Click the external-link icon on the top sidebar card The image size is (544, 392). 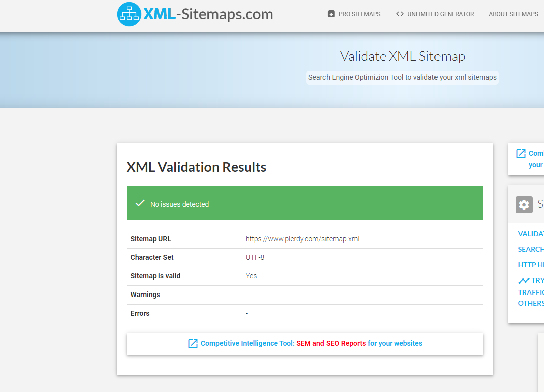coord(521,153)
